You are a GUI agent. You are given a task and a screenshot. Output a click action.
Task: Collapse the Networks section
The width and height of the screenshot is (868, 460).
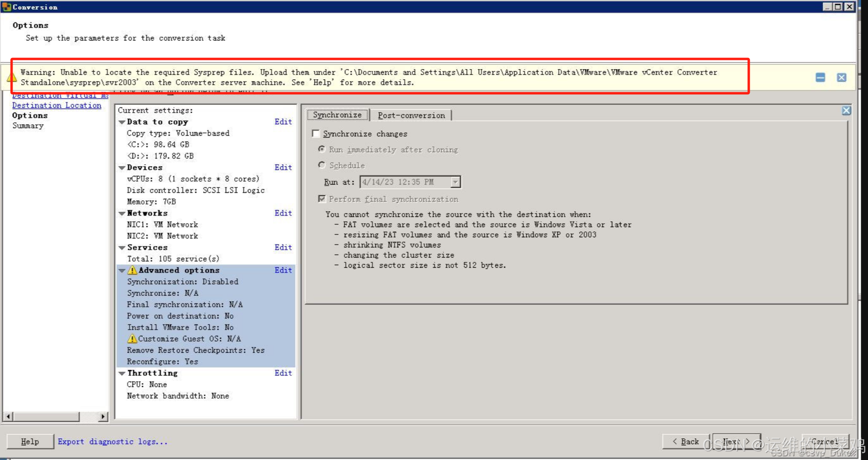click(122, 213)
